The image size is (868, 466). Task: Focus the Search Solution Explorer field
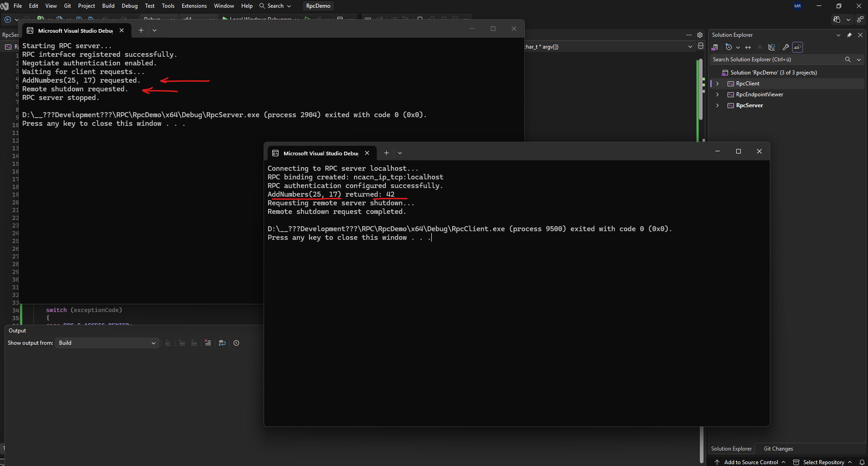(x=777, y=59)
